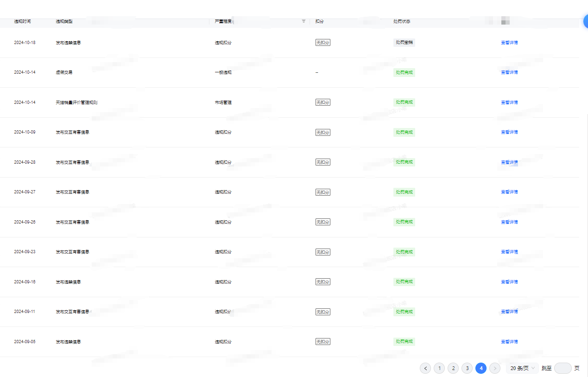Jump to page 1
The image size is (588, 377).
439,368
